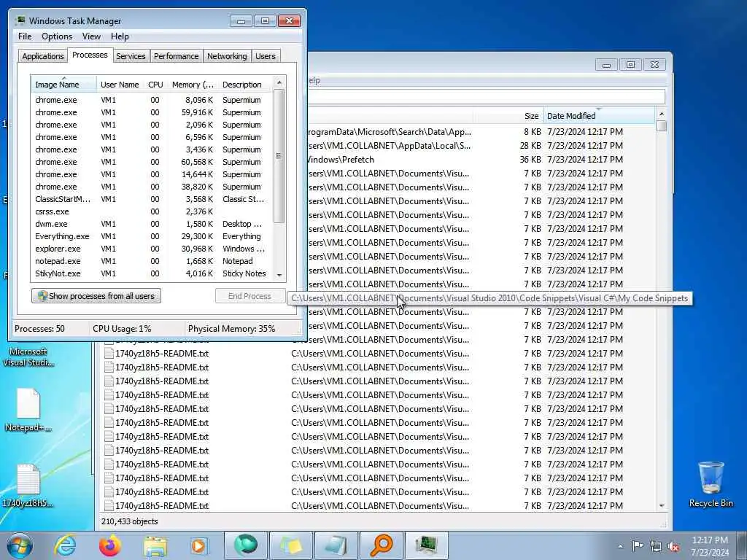
Task: Launch Internet Explorer from the taskbar
Action: click(x=65, y=545)
